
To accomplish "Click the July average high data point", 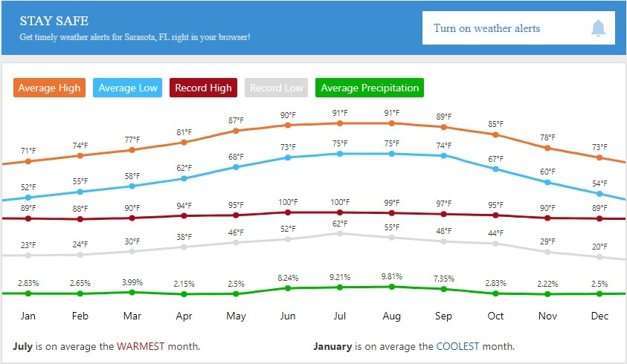I will click(340, 123).
